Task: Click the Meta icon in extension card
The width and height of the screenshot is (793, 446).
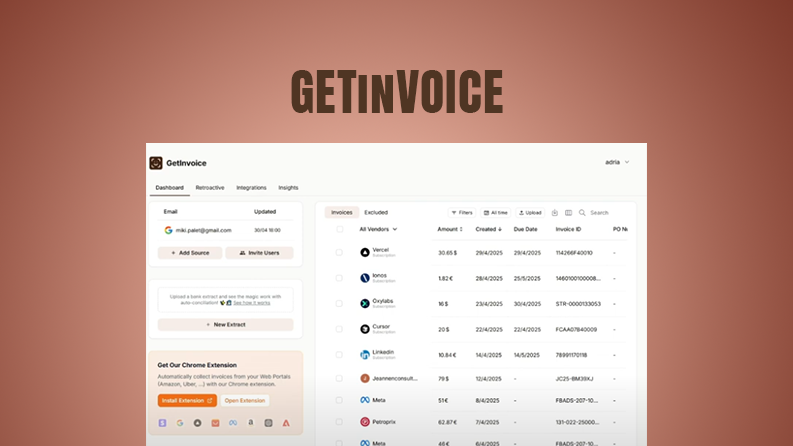Action: [233, 423]
